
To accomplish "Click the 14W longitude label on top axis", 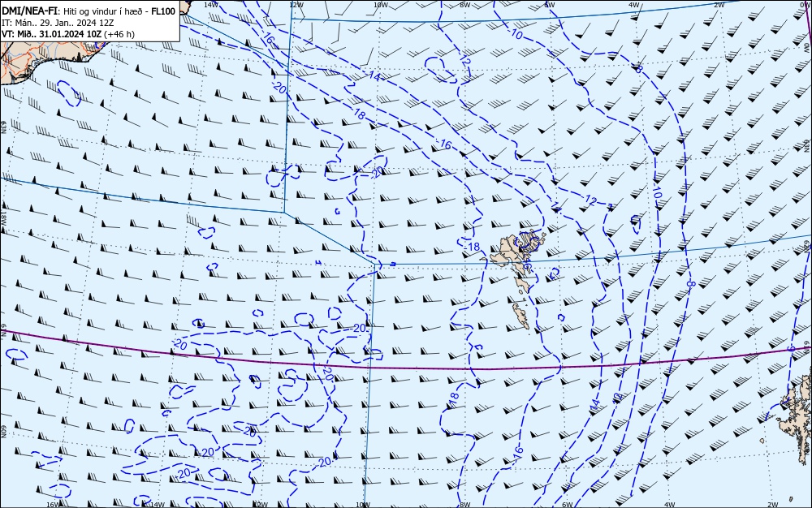I will (x=210, y=5).
